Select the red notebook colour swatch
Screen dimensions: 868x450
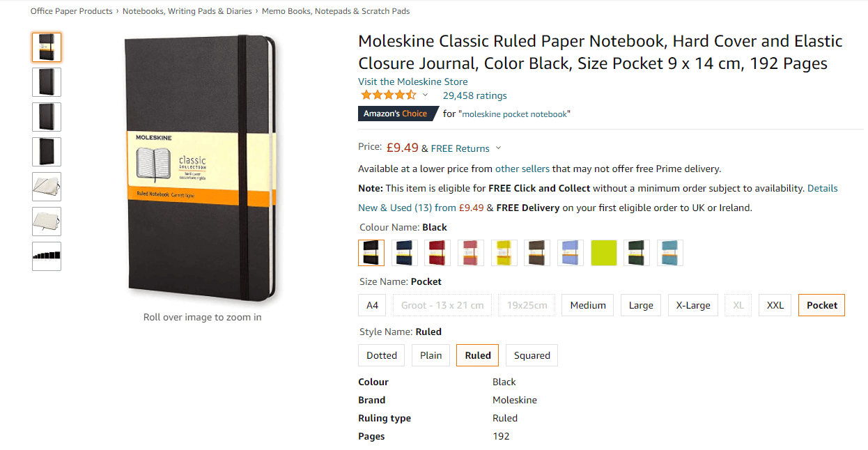(437, 252)
